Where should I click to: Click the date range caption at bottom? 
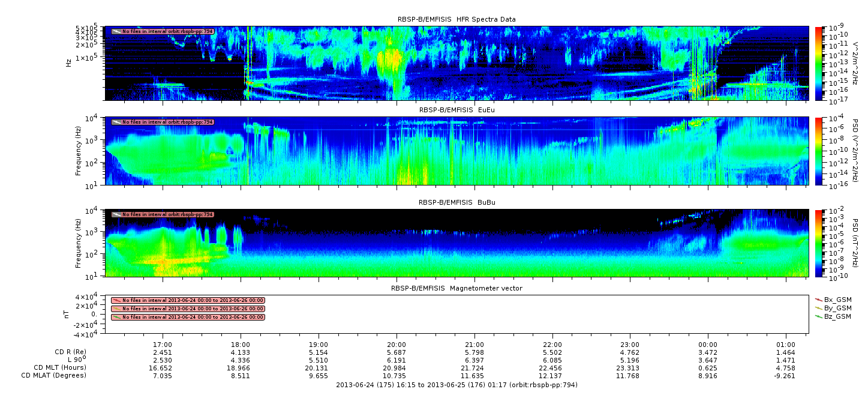[x=456, y=384]
